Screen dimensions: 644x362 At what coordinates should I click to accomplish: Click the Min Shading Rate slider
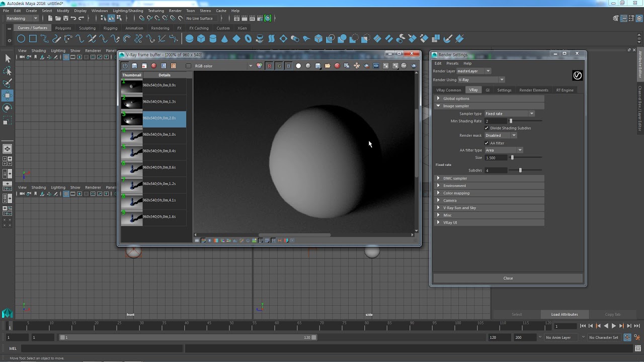(x=524, y=121)
